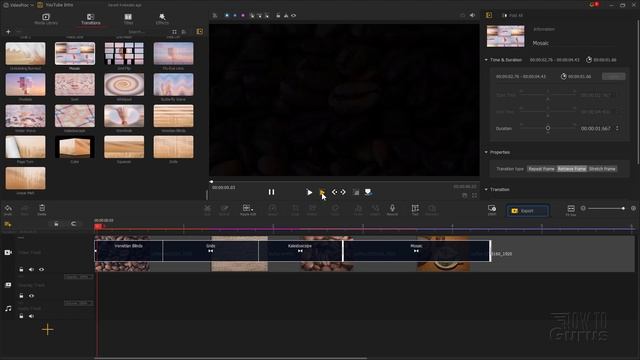Click the Text tool icon in toolbar

[415, 210]
